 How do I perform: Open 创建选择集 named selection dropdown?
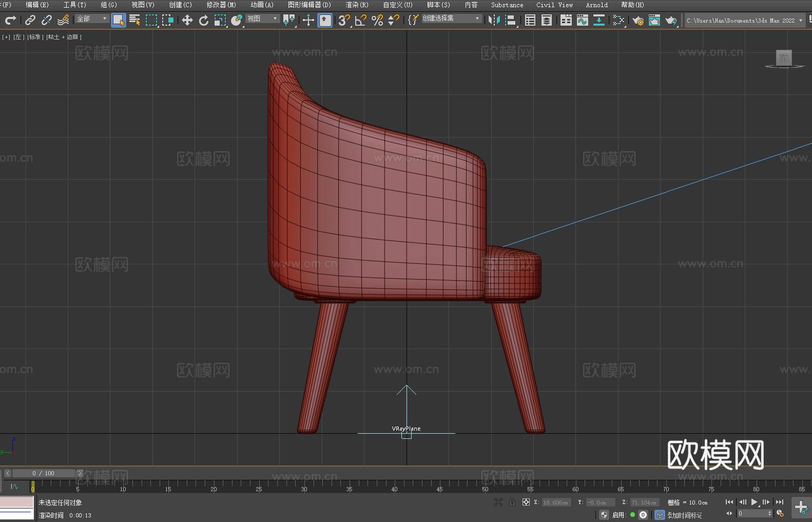[452, 18]
